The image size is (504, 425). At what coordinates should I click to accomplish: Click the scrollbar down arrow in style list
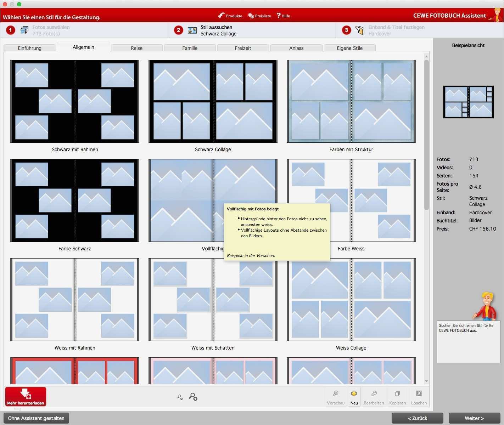click(x=426, y=381)
